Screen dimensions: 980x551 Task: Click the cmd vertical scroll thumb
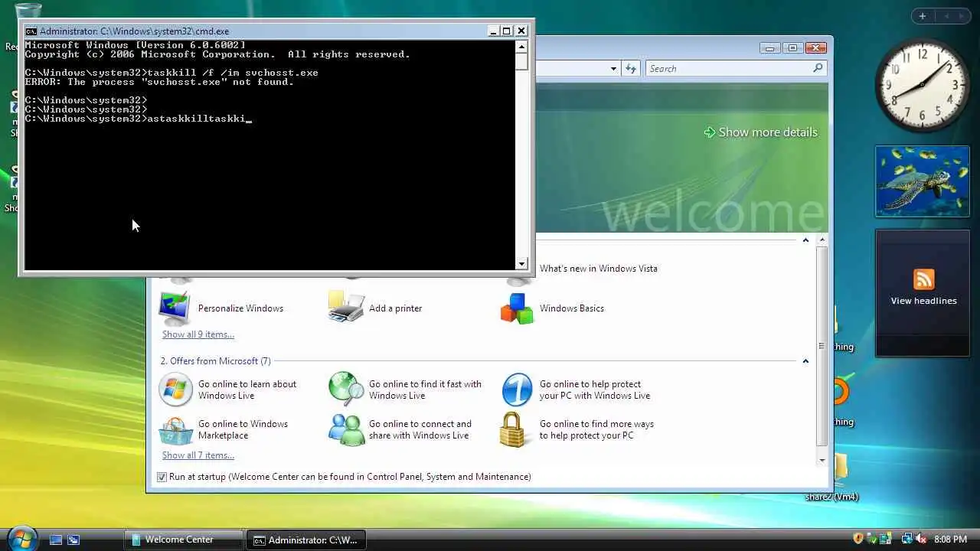coord(521,61)
